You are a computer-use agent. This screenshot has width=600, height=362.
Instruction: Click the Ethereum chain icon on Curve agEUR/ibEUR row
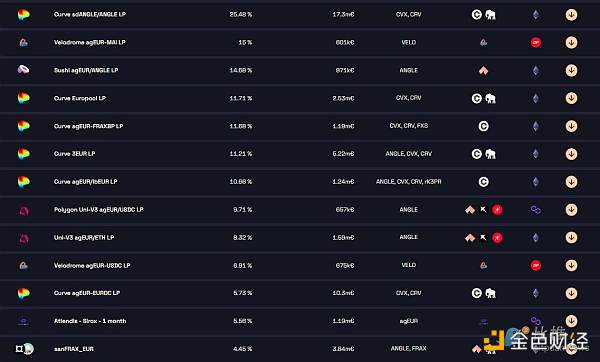click(x=536, y=182)
